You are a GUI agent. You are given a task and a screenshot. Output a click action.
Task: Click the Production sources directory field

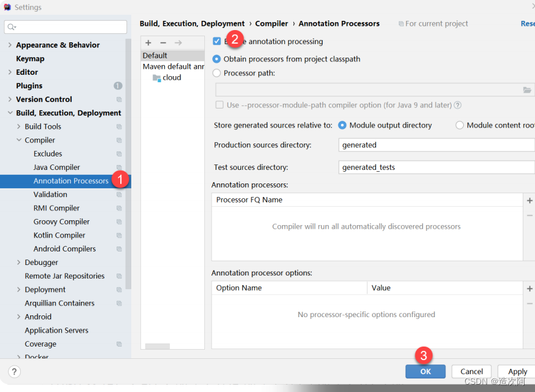(436, 145)
